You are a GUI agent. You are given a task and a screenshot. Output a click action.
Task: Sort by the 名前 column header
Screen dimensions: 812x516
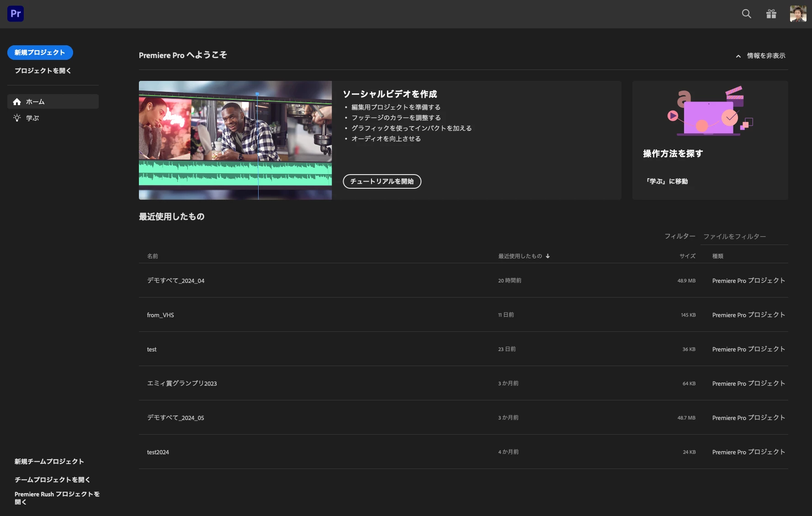click(x=153, y=256)
